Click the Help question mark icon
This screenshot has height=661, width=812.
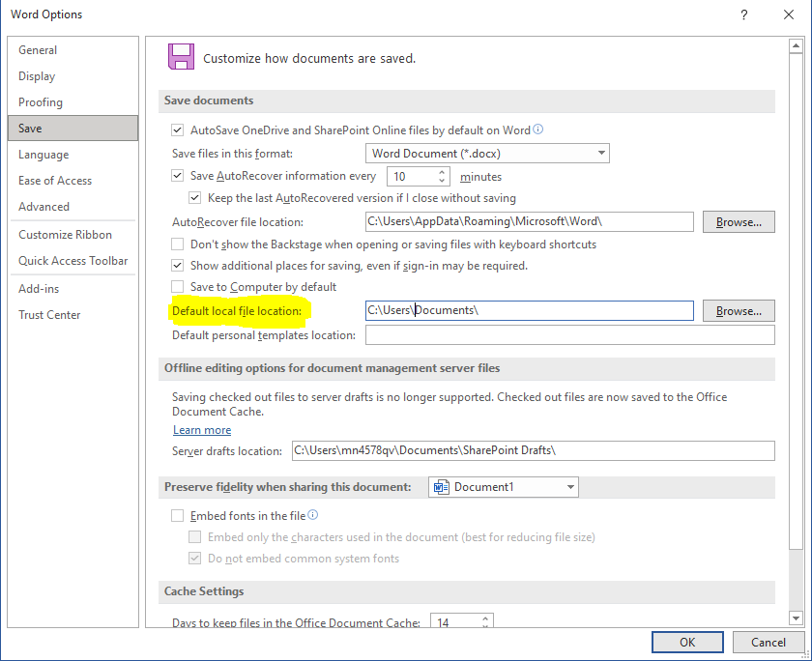pos(743,14)
